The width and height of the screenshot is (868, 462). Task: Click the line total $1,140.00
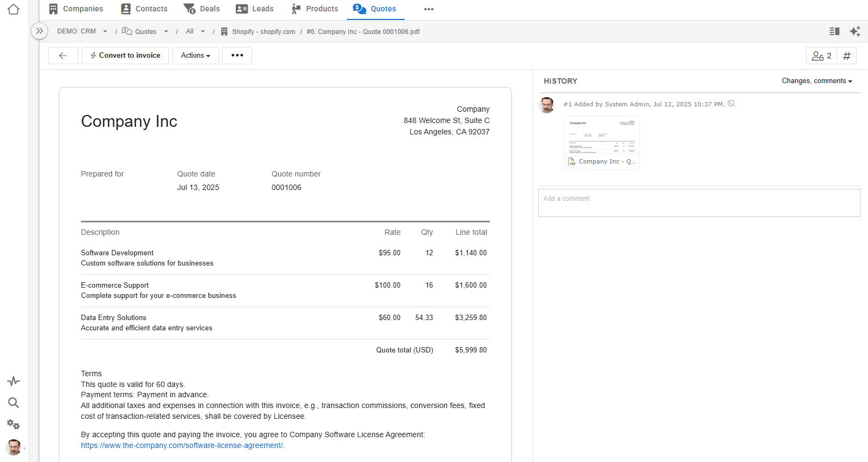(x=471, y=253)
